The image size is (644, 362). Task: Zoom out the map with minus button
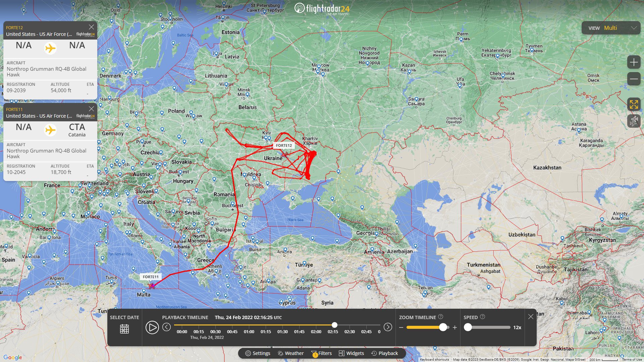point(634,79)
